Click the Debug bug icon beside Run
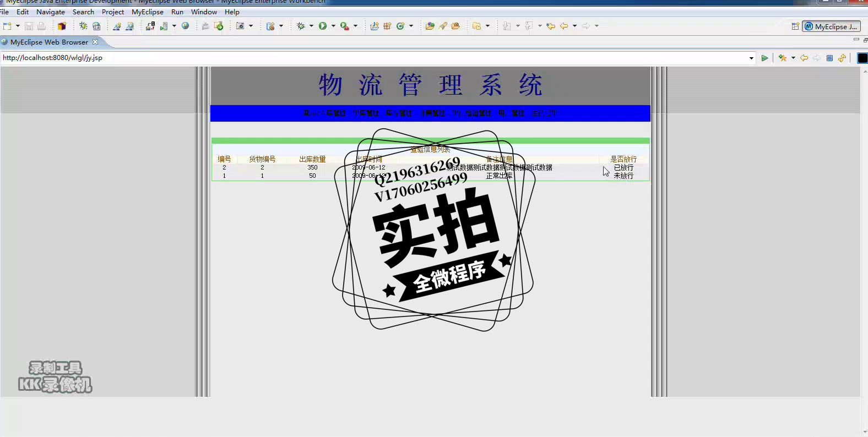The width and height of the screenshot is (868, 437). coord(301,26)
